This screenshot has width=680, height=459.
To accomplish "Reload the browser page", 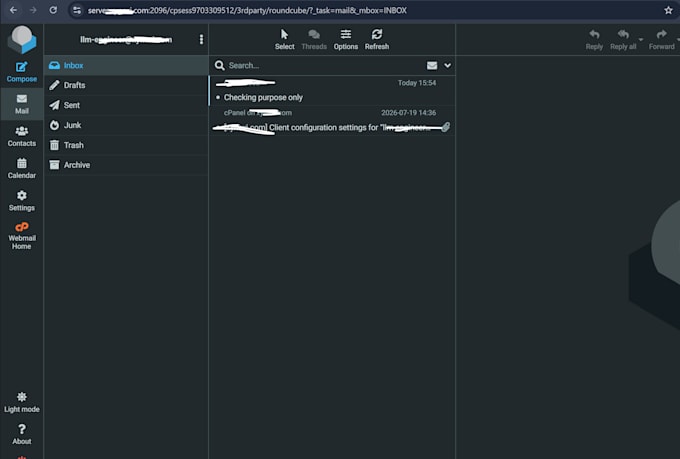I will point(53,10).
